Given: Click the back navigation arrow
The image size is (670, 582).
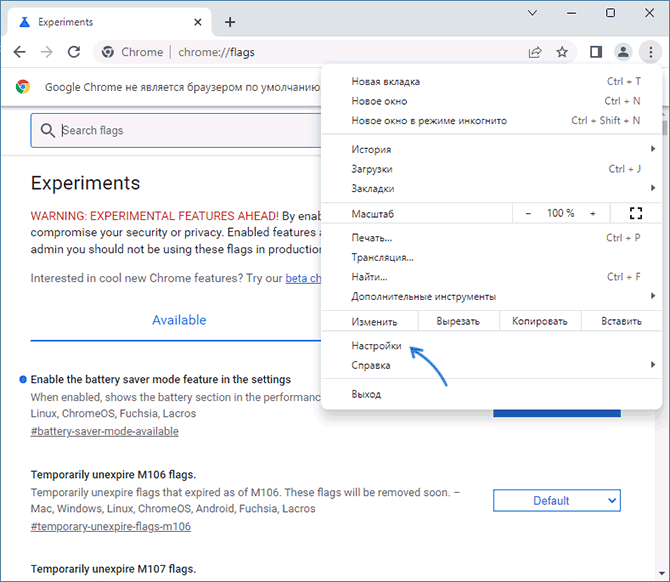Looking at the screenshot, I should 19,52.
